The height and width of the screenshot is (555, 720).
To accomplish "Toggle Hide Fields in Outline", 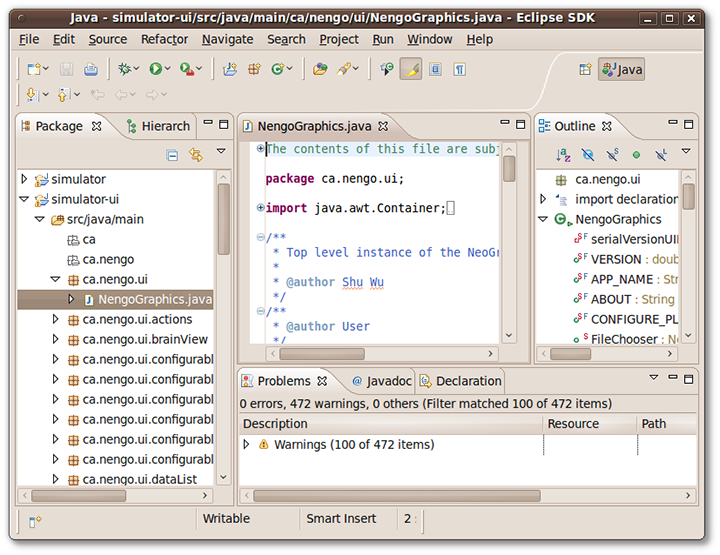I will tap(588, 155).
